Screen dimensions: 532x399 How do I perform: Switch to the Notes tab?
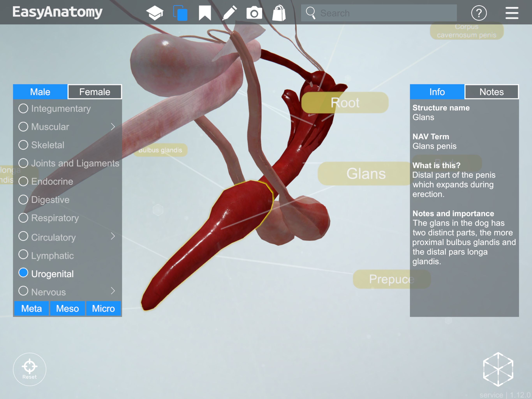492,92
